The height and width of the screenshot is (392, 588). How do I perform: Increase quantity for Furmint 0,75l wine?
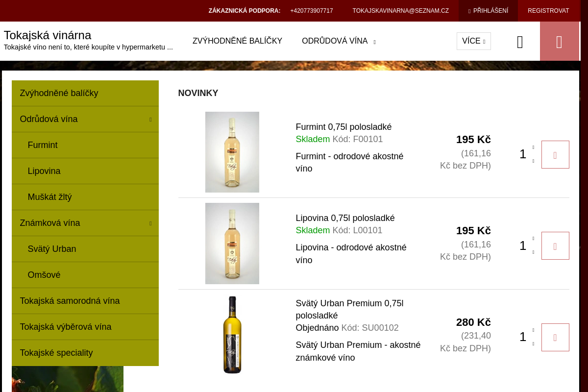533,147
